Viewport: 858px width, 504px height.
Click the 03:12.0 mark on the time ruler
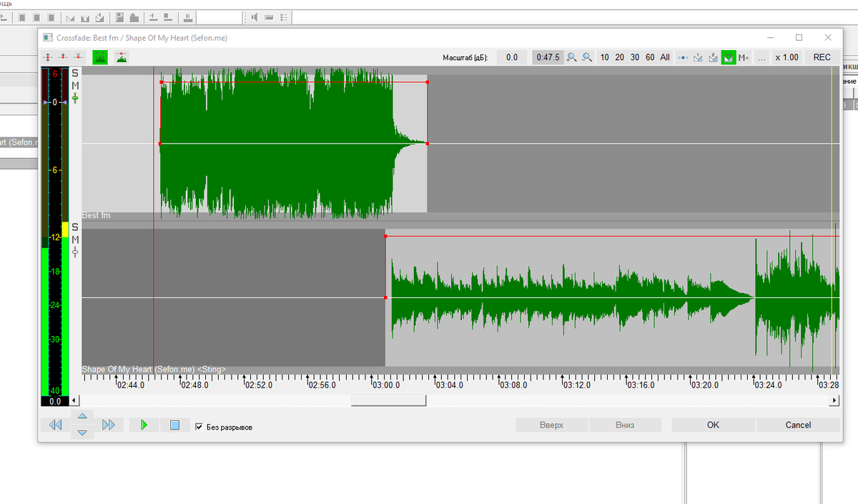point(576,385)
